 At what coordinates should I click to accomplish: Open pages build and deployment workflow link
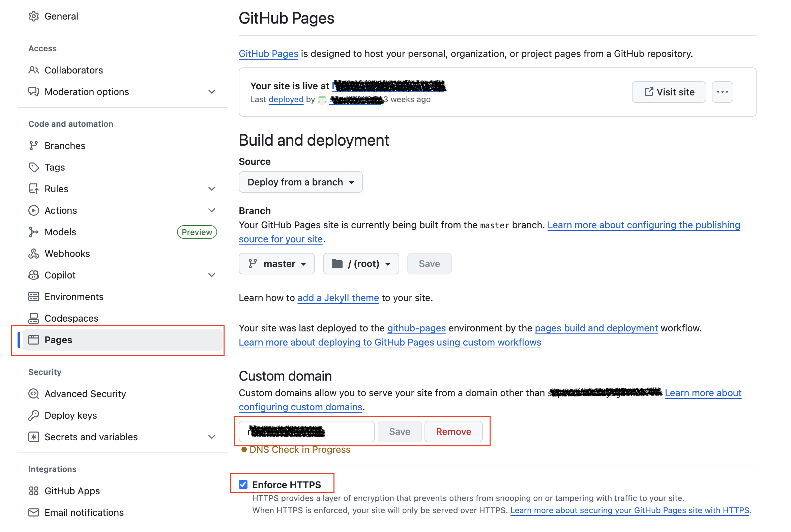point(596,328)
